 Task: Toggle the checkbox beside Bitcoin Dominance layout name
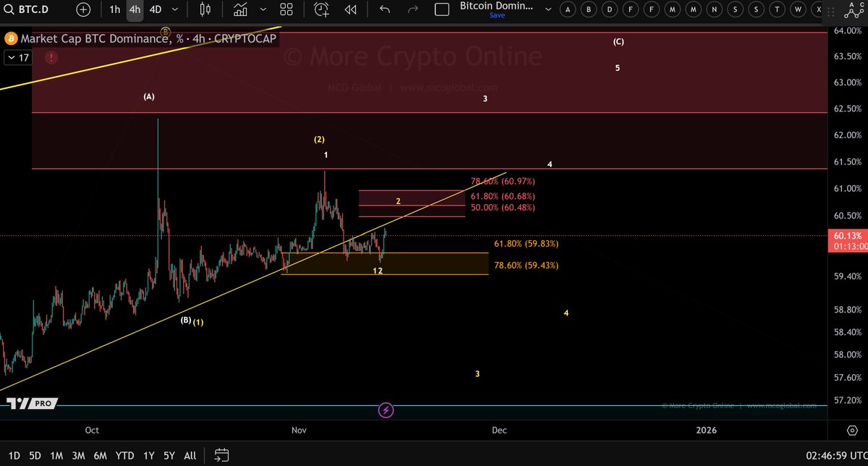pos(441,8)
